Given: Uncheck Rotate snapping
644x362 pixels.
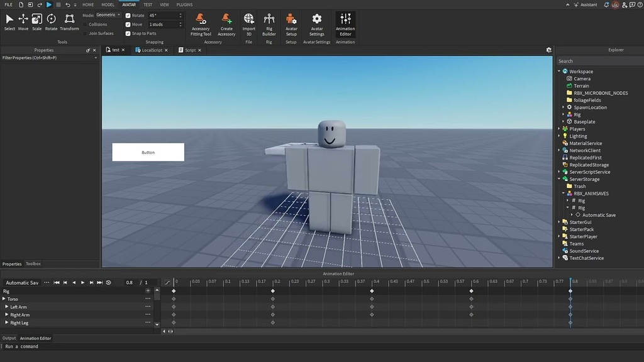Looking at the screenshot, I should pyautogui.click(x=129, y=15).
